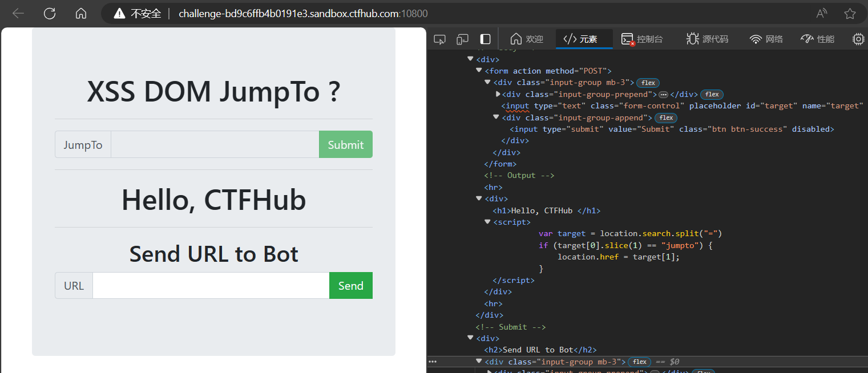
Task: Click the XSS DOM JumpTo ? heading
Action: point(213,92)
